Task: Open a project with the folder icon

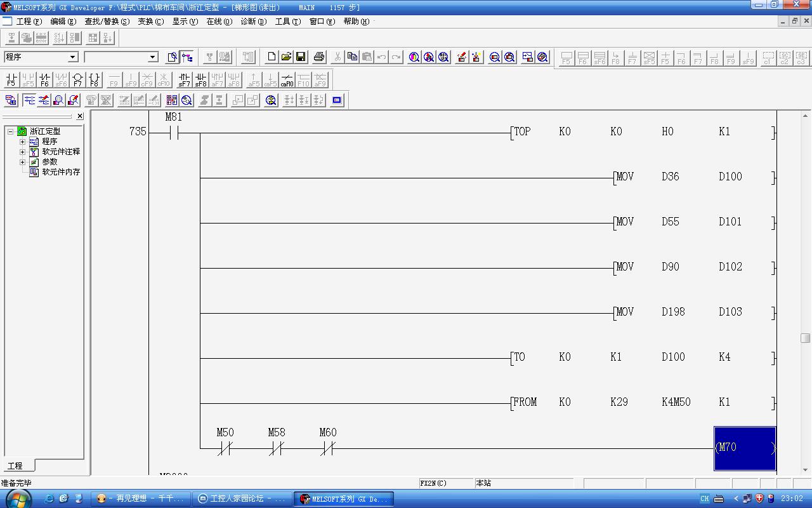Action: click(x=286, y=57)
